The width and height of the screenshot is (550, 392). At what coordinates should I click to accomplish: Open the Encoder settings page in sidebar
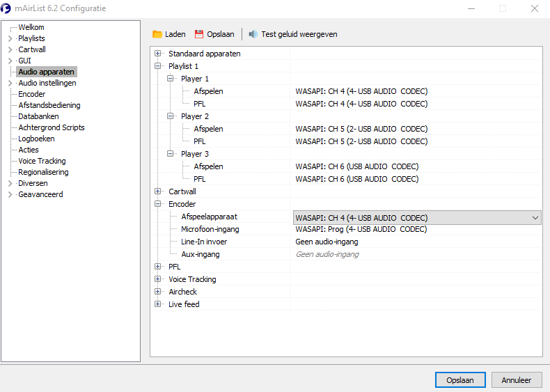pyautogui.click(x=31, y=94)
